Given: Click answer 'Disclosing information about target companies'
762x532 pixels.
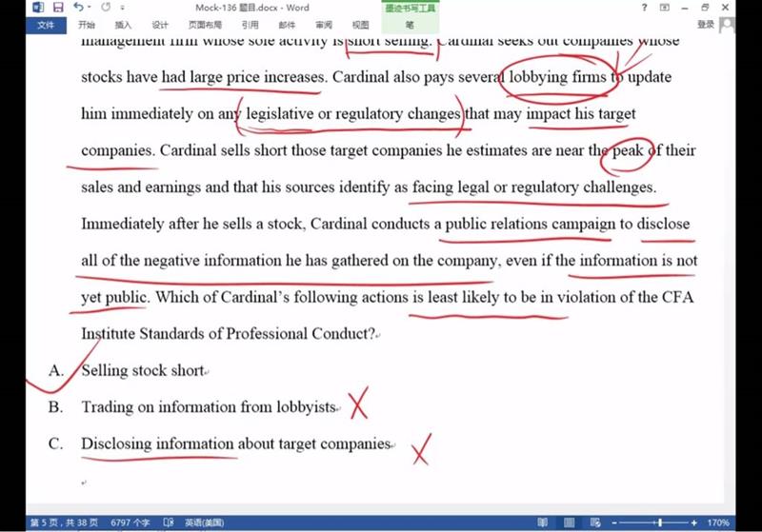Looking at the screenshot, I should (236, 443).
